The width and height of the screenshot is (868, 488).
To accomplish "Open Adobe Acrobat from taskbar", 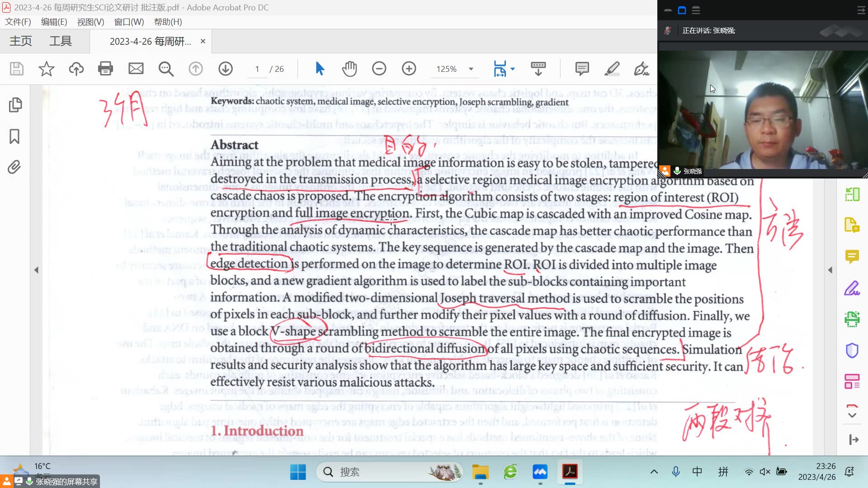I will [x=570, y=472].
